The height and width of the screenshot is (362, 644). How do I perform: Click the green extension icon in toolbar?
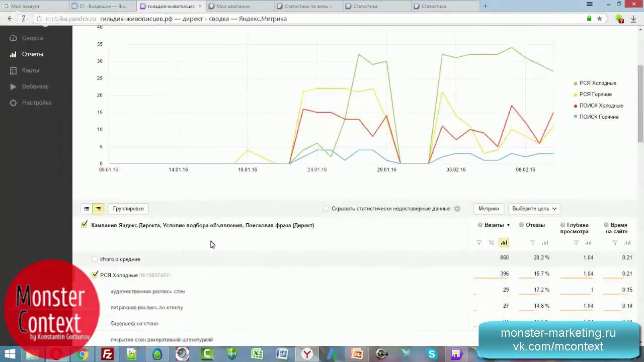click(619, 19)
